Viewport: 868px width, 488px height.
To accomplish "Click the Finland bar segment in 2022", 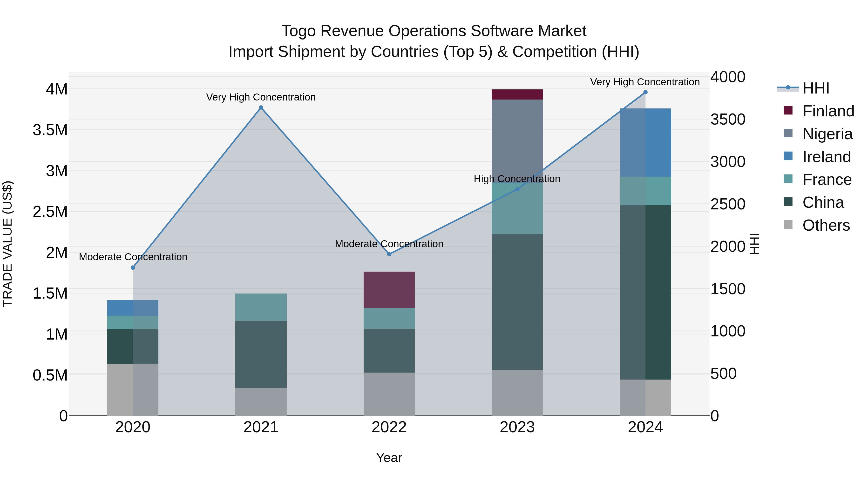I will pyautogui.click(x=389, y=290).
